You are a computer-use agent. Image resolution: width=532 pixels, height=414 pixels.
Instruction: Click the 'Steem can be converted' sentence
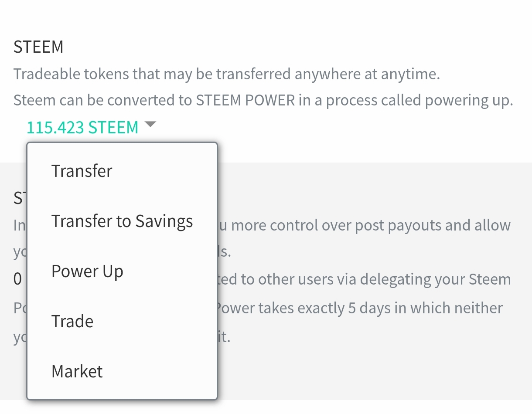(263, 101)
